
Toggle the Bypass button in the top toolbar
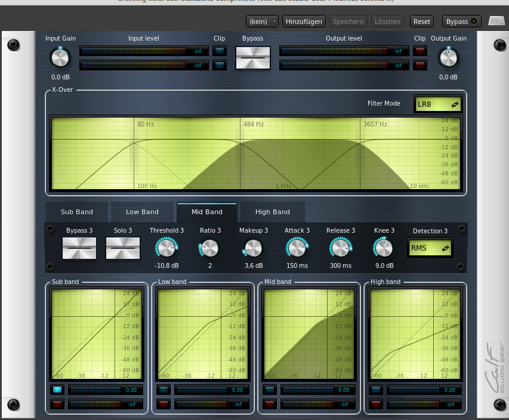tap(461, 21)
